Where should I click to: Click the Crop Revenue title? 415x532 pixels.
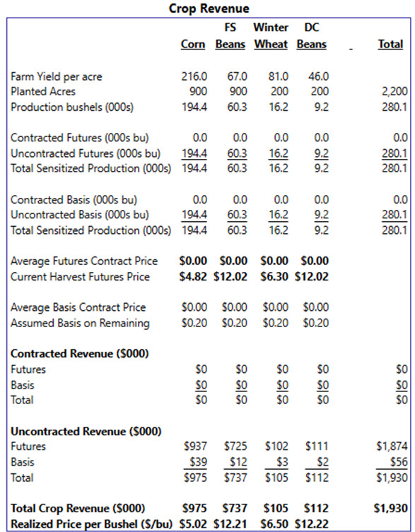[x=209, y=8]
